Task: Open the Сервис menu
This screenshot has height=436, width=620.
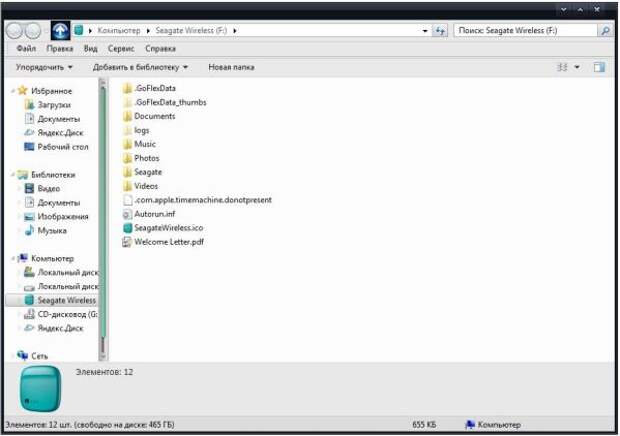Action: [122, 48]
